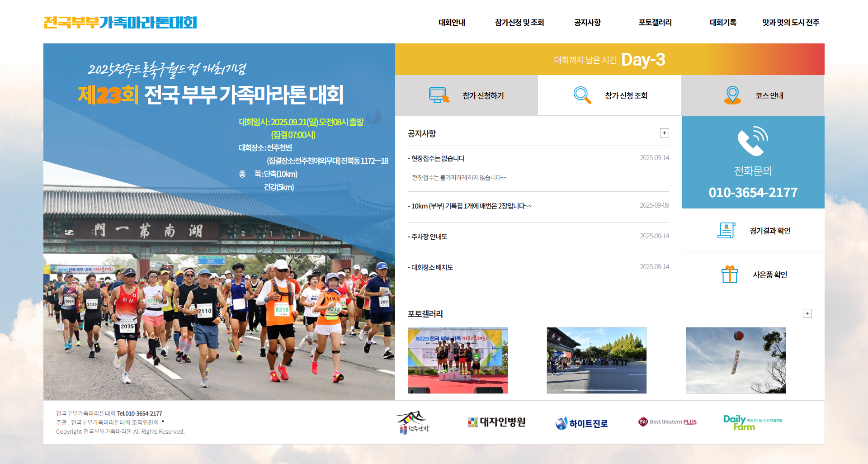Click the computer monitor registration icon
The height and width of the screenshot is (464, 868).
pyautogui.click(x=439, y=95)
